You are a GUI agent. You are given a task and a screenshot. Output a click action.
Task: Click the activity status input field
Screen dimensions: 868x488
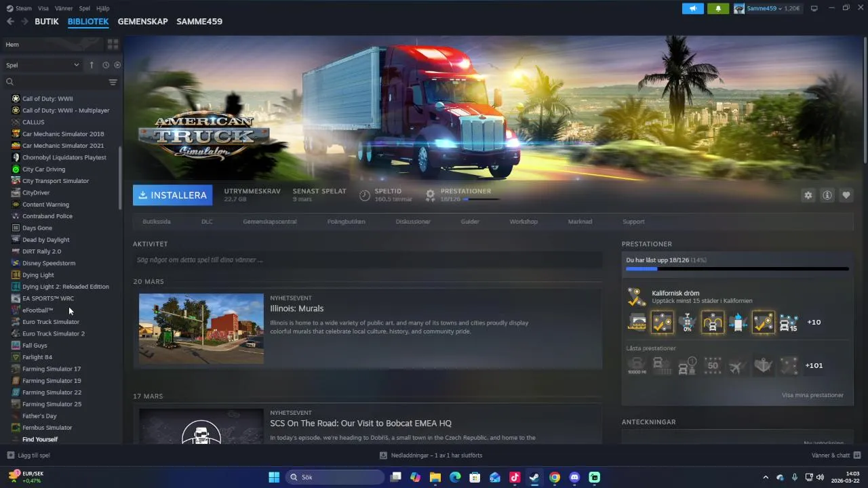368,260
